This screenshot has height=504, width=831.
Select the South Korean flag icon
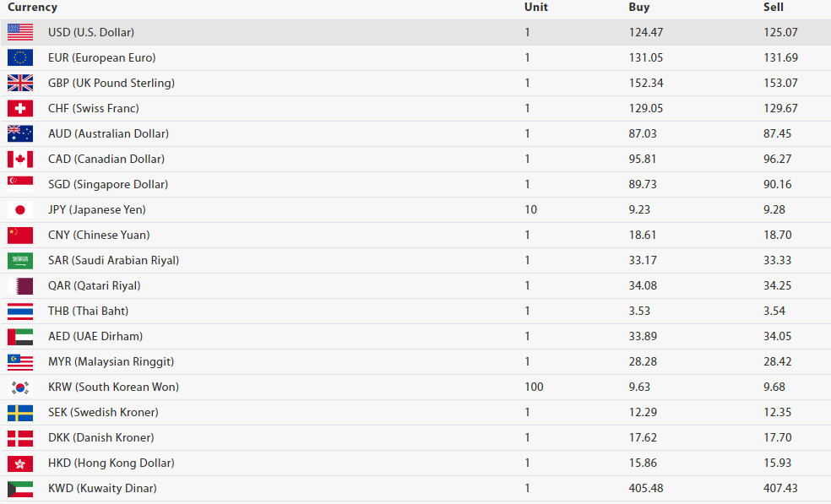(x=20, y=387)
